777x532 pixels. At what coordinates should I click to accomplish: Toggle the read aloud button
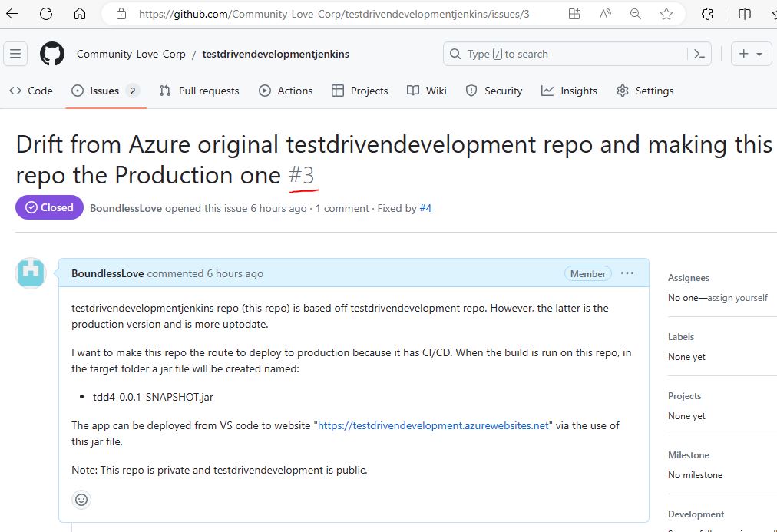click(x=605, y=14)
